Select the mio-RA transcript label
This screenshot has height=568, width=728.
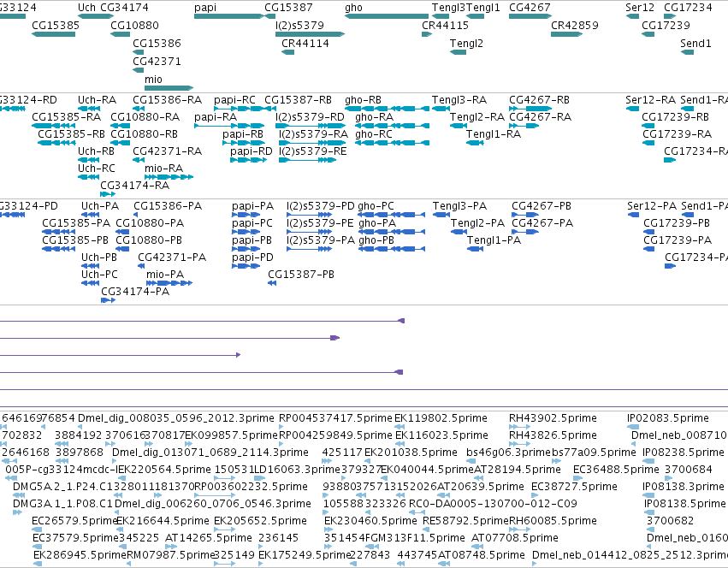pos(163,169)
